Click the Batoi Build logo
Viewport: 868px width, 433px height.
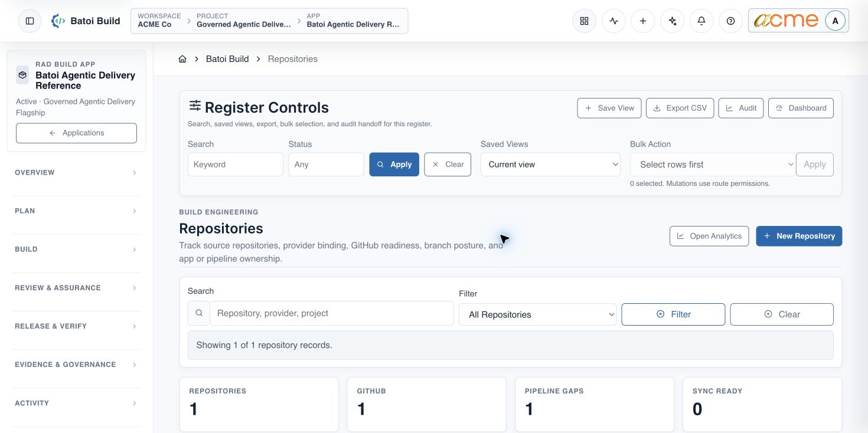point(86,21)
